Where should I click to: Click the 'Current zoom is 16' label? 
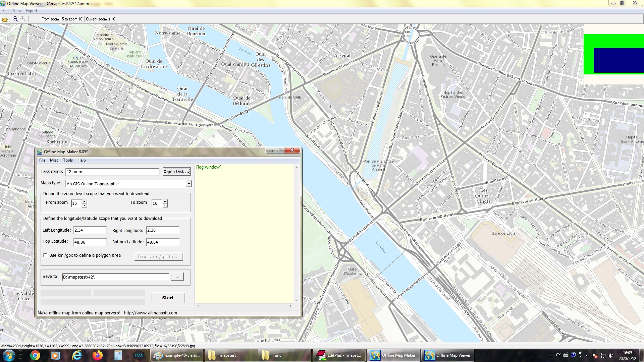100,19
